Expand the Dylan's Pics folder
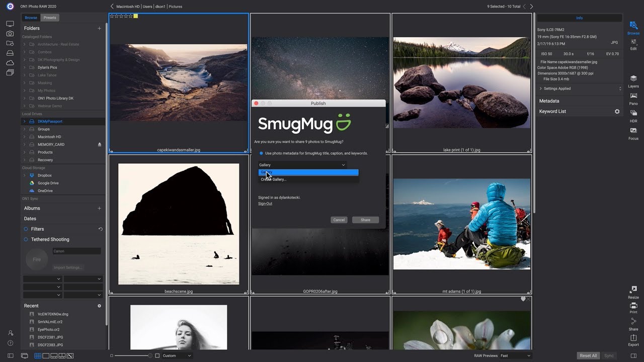 24,67
